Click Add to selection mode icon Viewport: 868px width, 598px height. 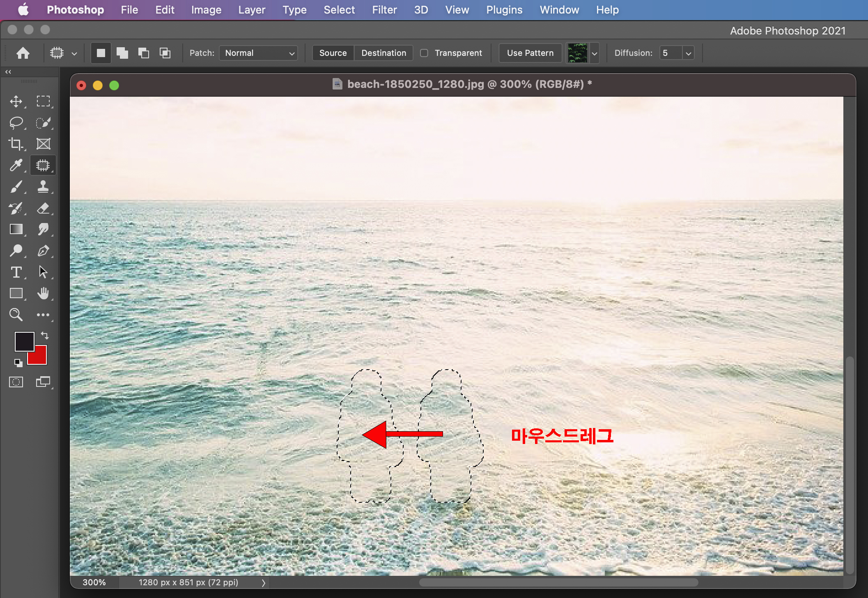click(122, 53)
